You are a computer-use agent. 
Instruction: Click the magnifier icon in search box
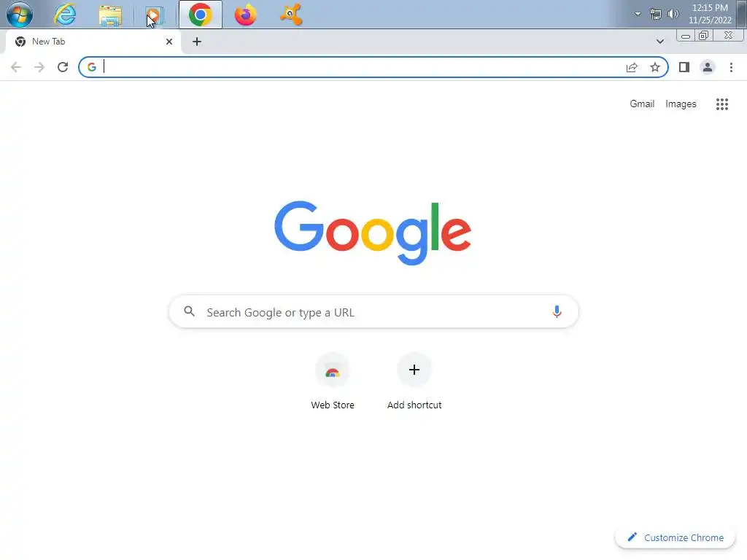[189, 311]
